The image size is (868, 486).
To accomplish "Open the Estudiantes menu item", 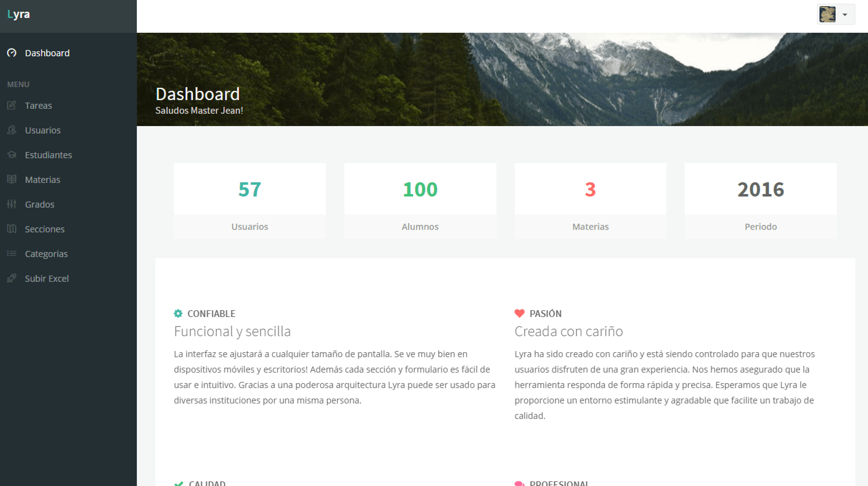I will (x=48, y=155).
